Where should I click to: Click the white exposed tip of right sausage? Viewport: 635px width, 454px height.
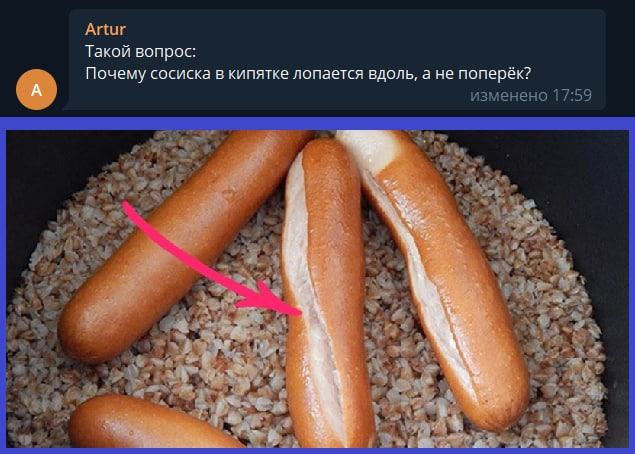(x=367, y=148)
